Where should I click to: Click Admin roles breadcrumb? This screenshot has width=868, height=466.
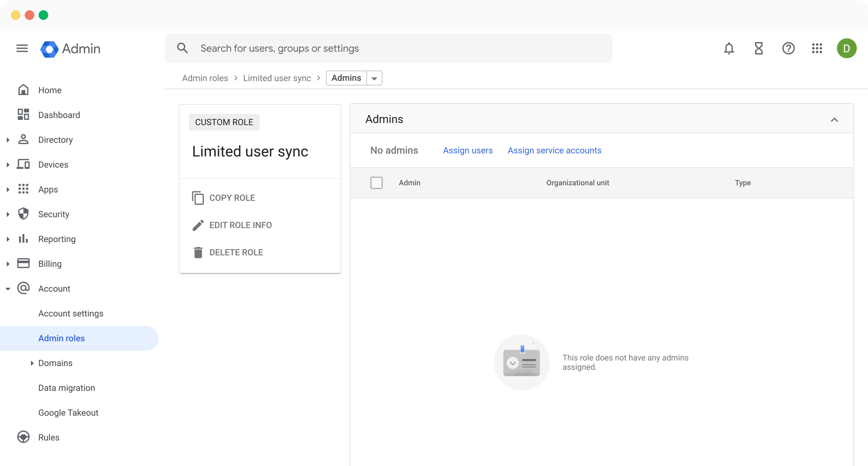(205, 78)
